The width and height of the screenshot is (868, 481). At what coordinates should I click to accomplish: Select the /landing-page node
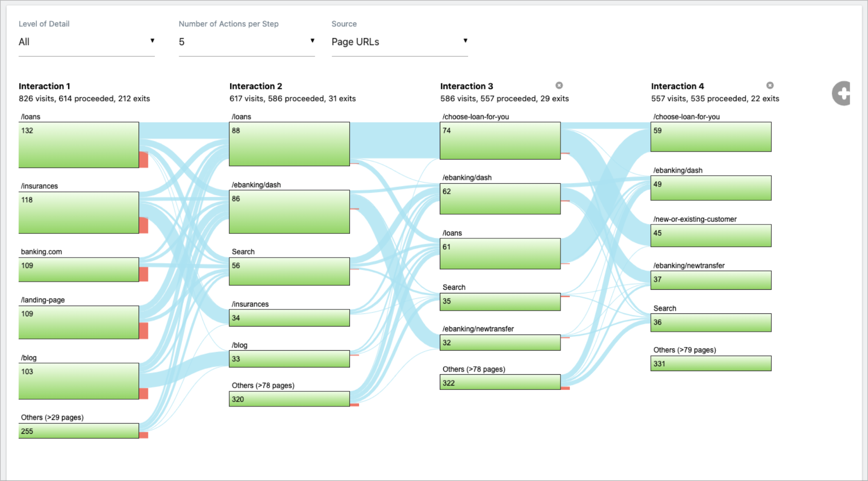coord(79,322)
